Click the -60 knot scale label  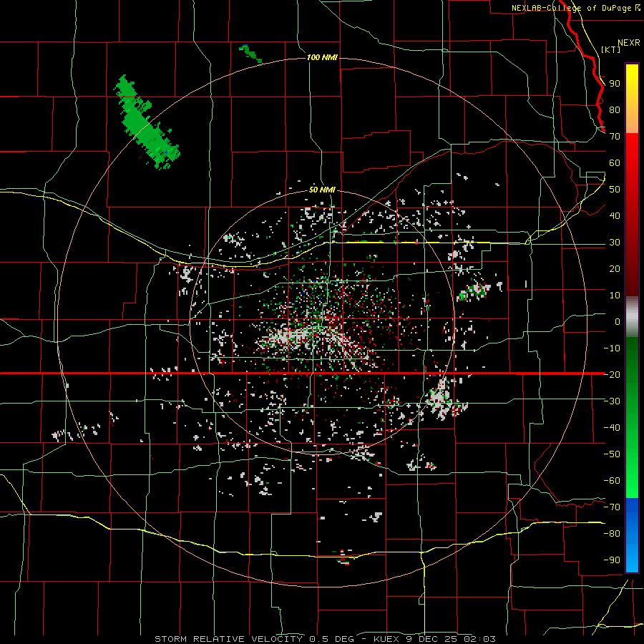[x=612, y=481]
